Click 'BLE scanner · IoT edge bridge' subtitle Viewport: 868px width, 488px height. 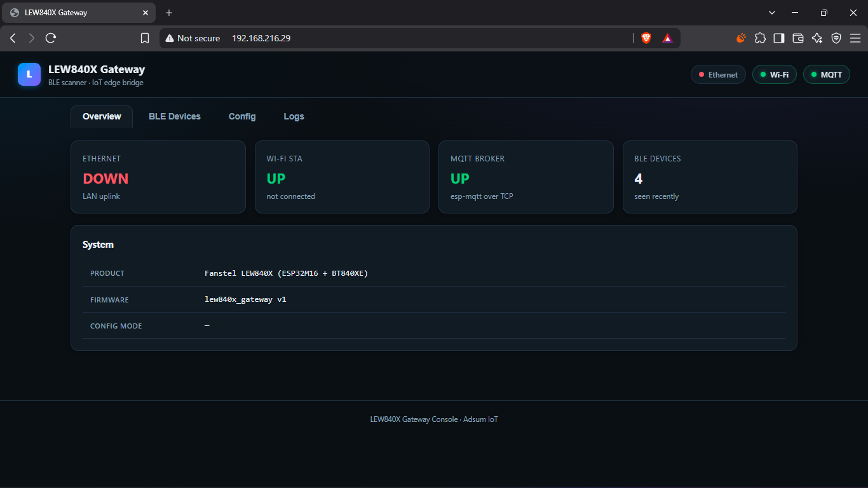(x=96, y=83)
